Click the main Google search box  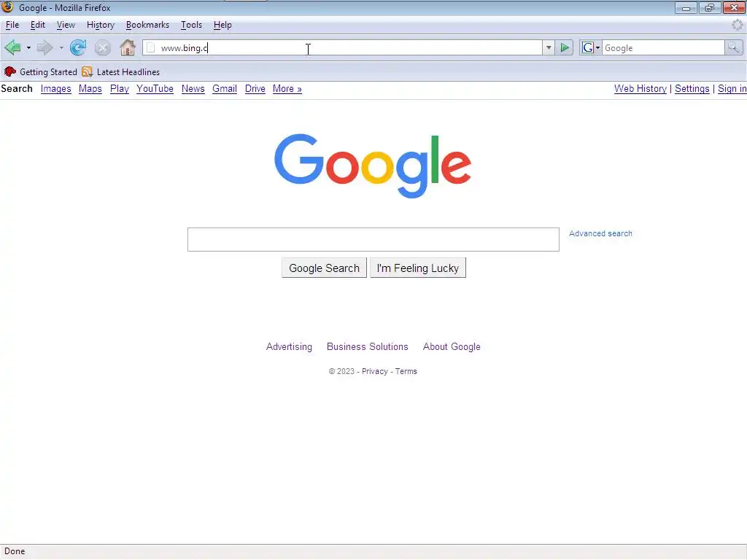click(373, 239)
